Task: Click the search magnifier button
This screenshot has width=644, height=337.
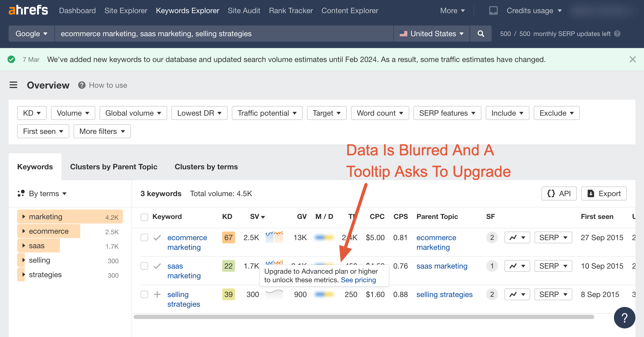Action: 481,34
